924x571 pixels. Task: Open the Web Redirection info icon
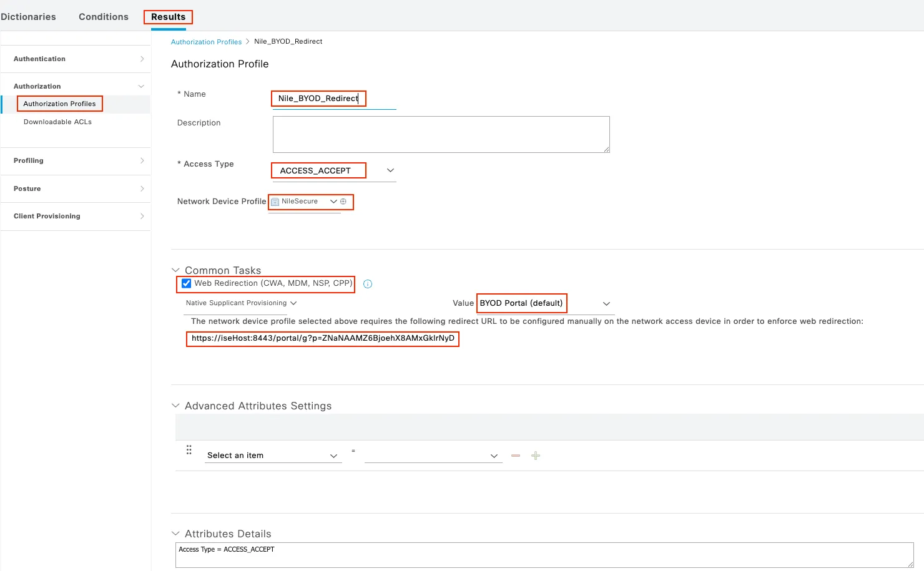(368, 284)
